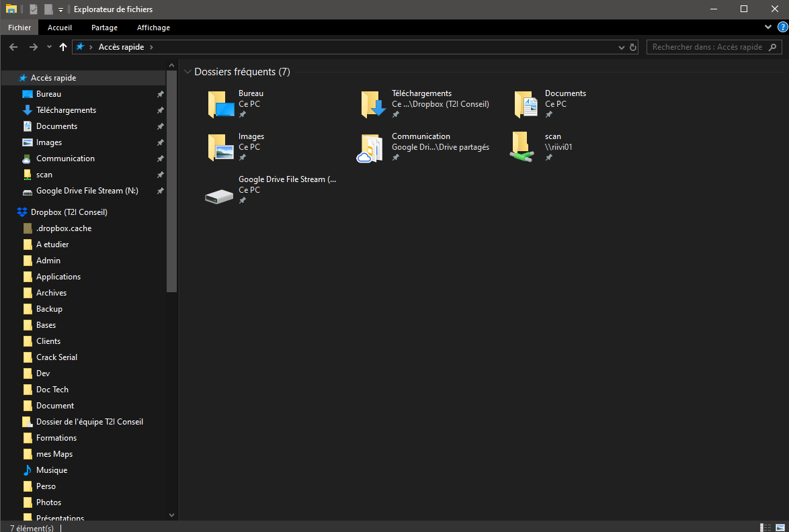
Task: Create new folder via quick access toolbar icon
Action: click(x=47, y=9)
